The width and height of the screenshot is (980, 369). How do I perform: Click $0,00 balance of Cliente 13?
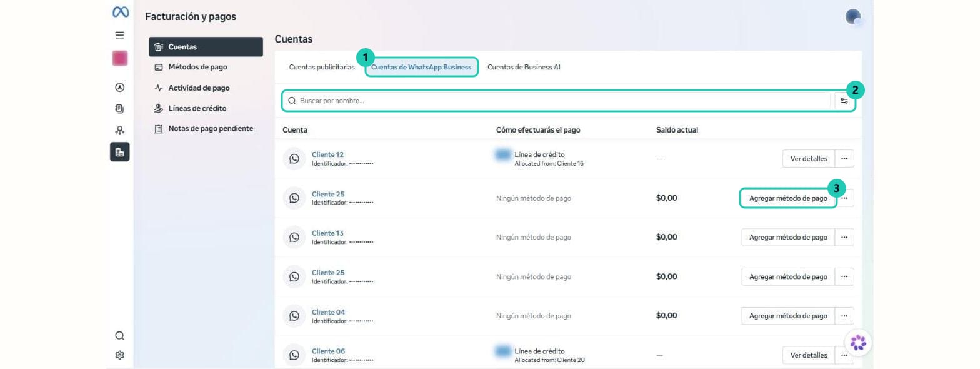666,237
